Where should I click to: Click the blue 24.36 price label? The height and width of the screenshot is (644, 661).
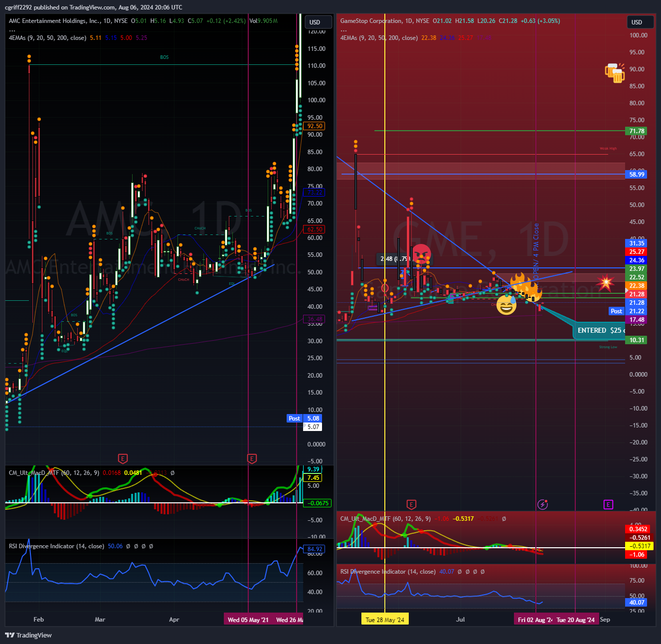pos(637,260)
